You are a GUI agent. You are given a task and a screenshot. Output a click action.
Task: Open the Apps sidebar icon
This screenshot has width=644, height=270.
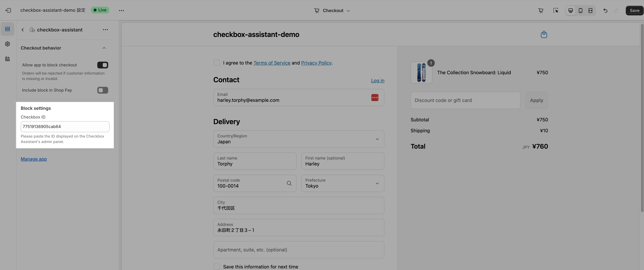point(7,59)
